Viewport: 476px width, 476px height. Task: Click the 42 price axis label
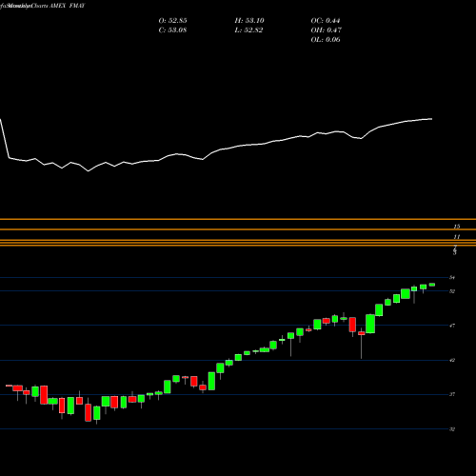452,360
